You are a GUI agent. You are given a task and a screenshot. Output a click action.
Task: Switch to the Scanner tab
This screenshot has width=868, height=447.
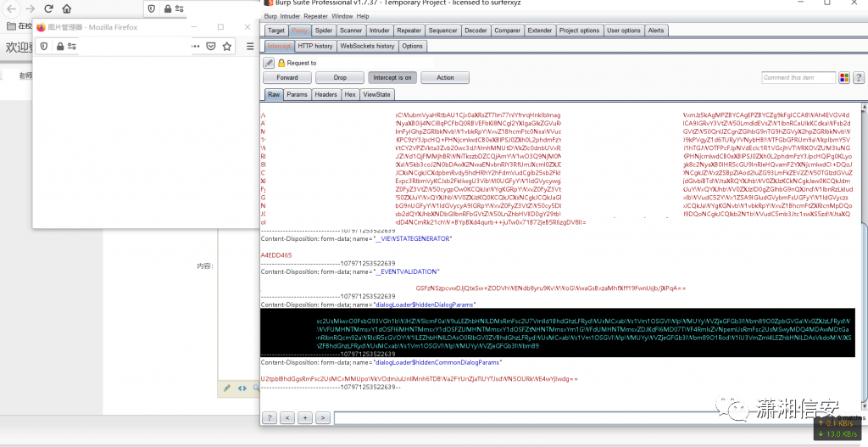[351, 31]
